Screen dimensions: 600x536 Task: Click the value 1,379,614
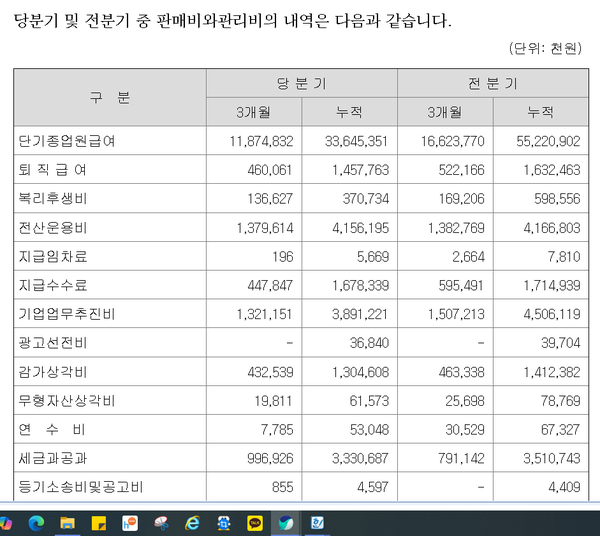pyautogui.click(x=265, y=228)
